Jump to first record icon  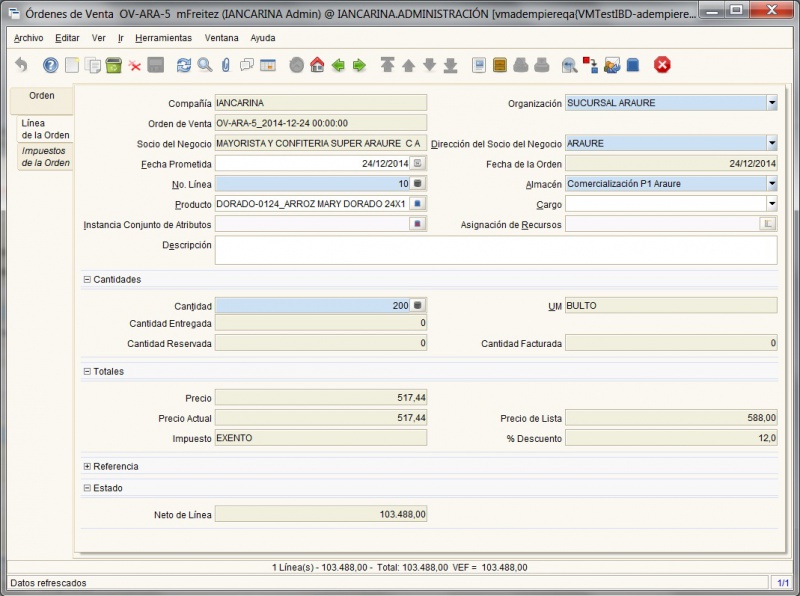pos(388,65)
